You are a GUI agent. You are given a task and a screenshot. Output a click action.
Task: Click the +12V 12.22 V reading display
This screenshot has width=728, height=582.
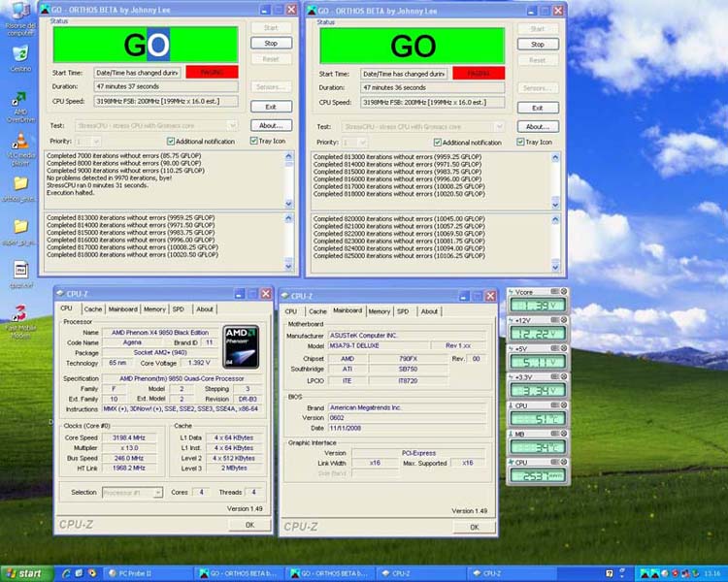point(538,334)
